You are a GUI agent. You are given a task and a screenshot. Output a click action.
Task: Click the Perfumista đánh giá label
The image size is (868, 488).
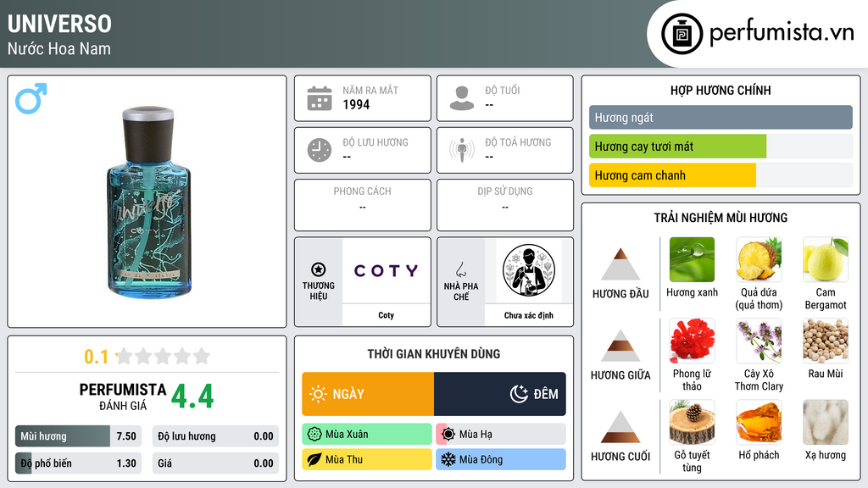pos(123,396)
